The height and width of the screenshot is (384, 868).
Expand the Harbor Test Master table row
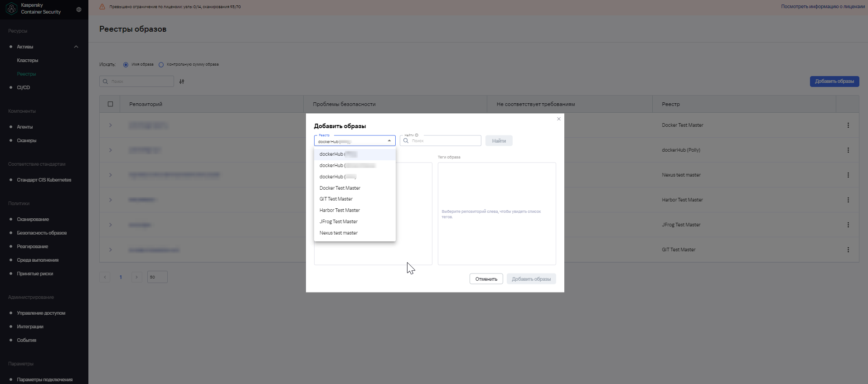click(110, 200)
